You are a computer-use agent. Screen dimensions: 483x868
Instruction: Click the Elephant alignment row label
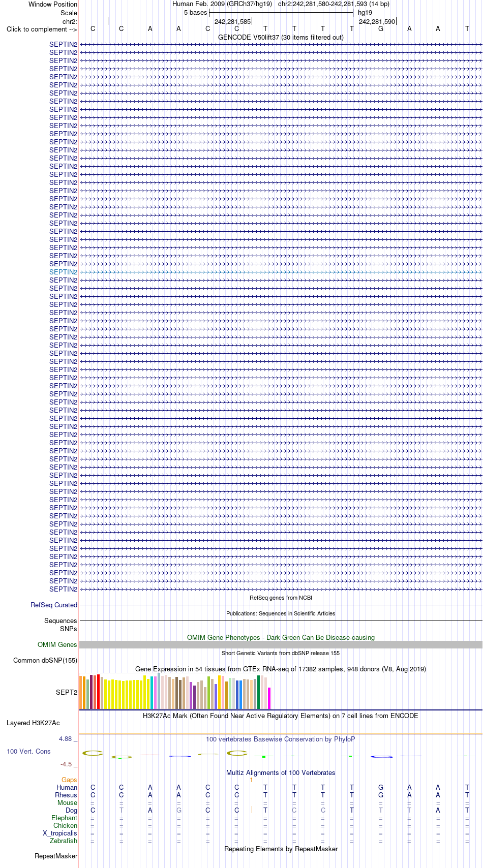click(x=64, y=818)
